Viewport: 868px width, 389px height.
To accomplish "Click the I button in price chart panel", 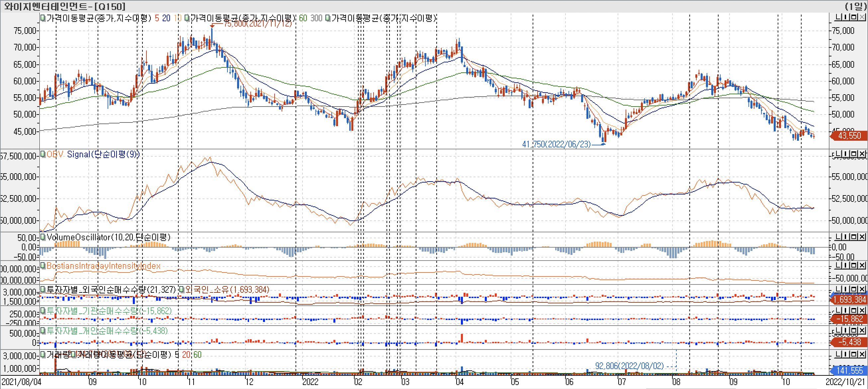I will point(846,17).
